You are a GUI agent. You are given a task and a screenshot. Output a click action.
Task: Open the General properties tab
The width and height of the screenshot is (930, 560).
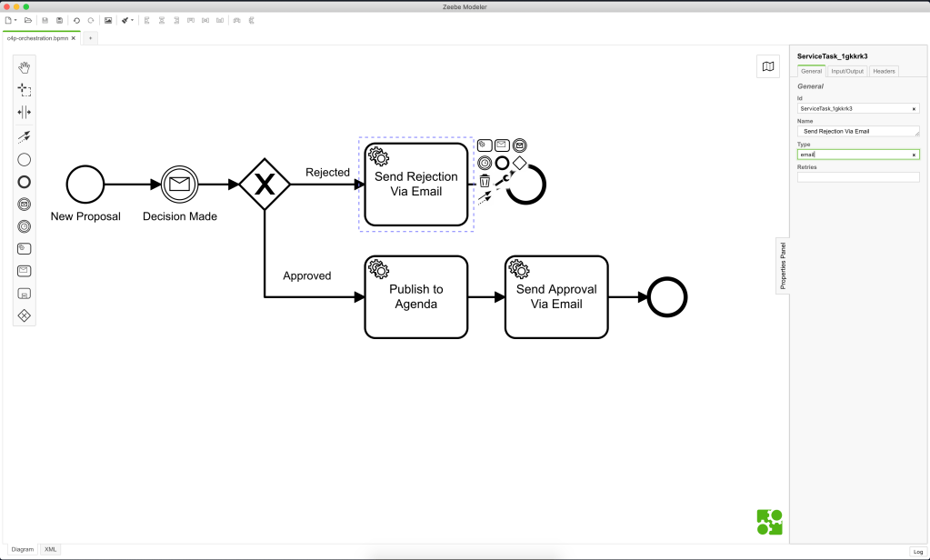[812, 71]
